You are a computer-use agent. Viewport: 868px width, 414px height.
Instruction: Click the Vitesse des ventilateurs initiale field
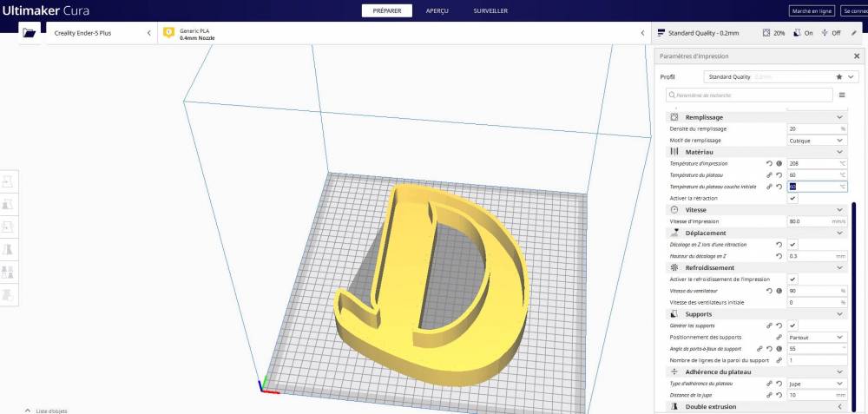(x=817, y=303)
